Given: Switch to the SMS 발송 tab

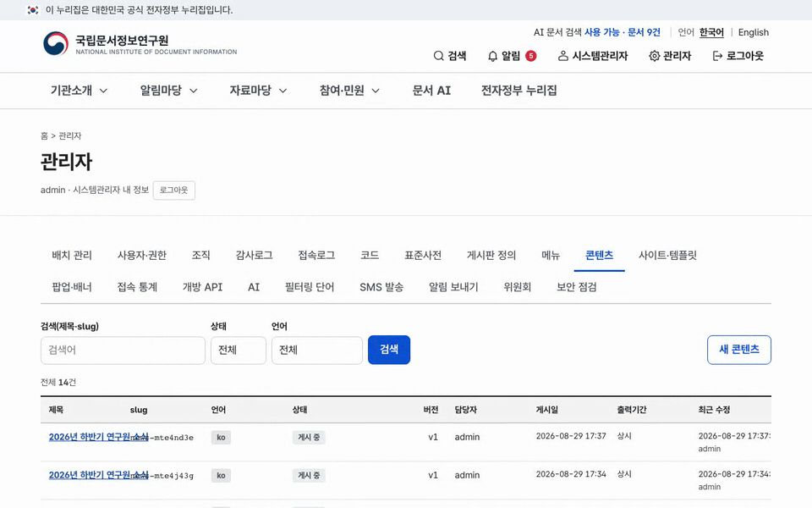Looking at the screenshot, I should coord(381,287).
